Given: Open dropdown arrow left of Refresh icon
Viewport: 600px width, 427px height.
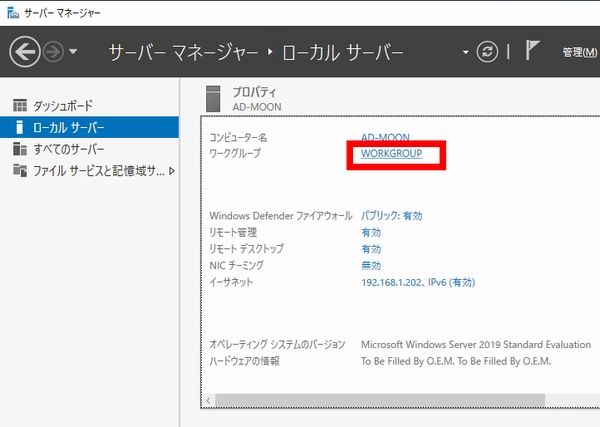Looking at the screenshot, I should [465, 52].
